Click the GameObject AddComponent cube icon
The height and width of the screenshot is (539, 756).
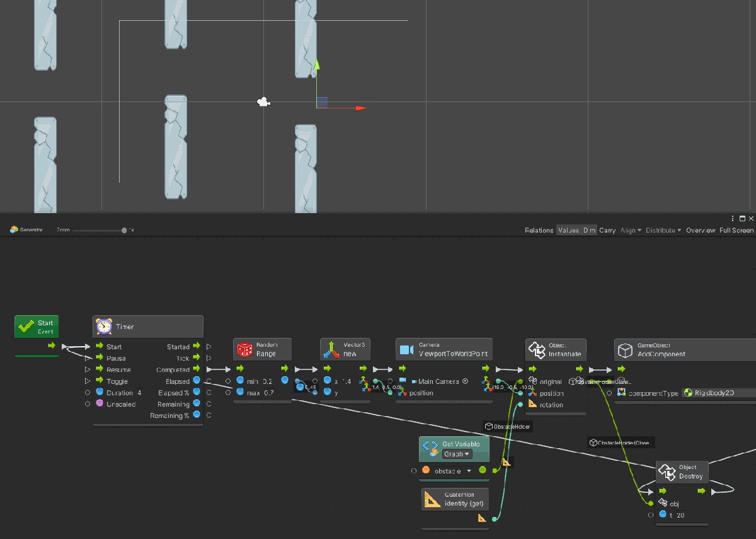point(625,350)
